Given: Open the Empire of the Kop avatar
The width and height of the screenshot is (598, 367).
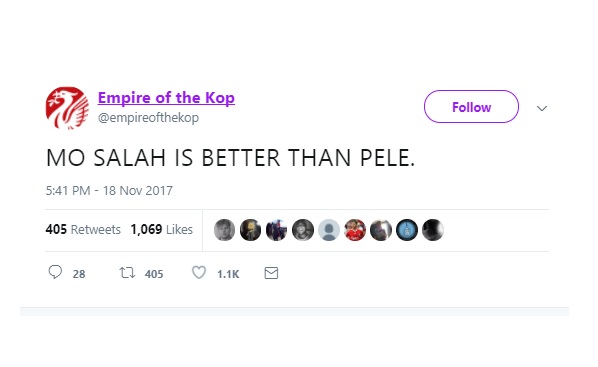Looking at the screenshot, I should point(67,108).
